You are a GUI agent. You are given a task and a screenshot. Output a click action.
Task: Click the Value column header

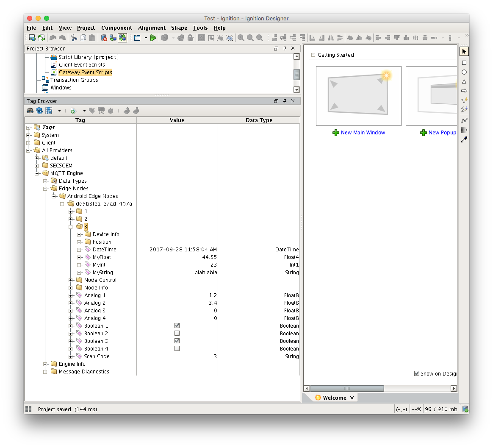point(177,120)
